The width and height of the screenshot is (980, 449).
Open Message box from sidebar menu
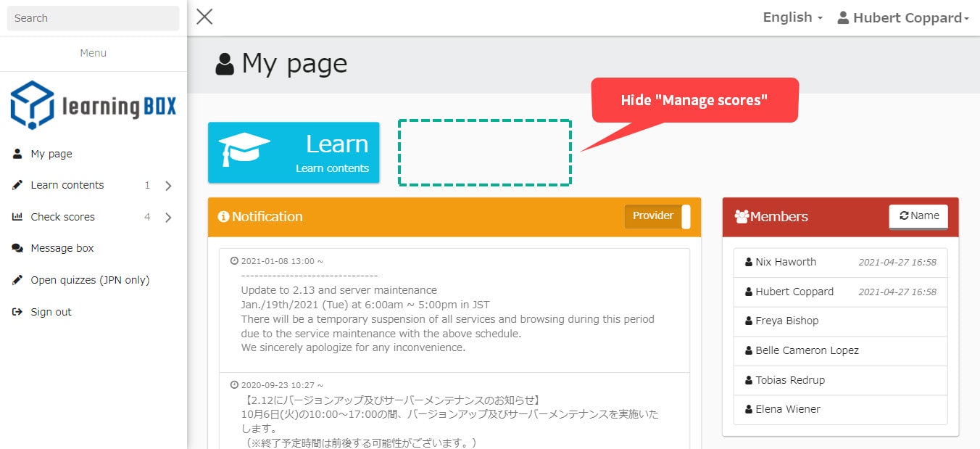(62, 248)
